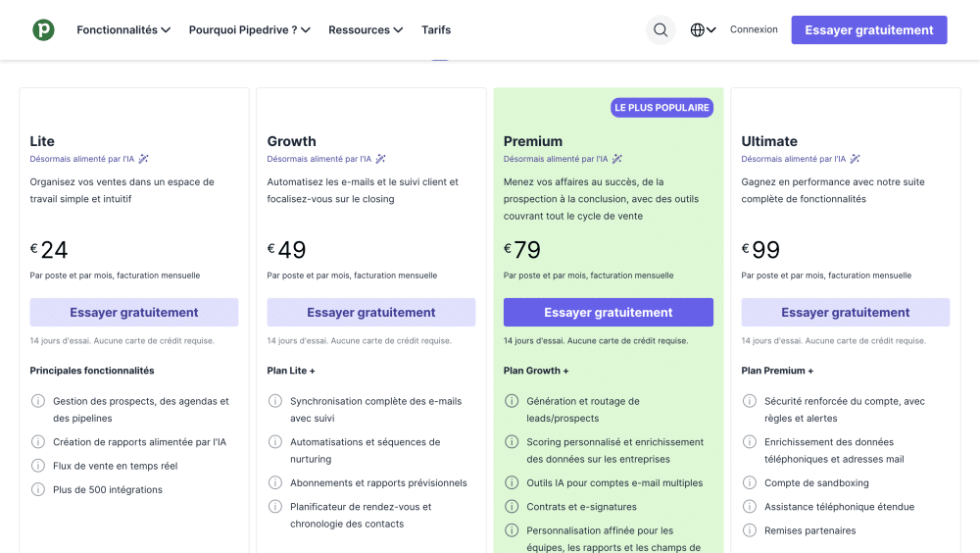The height and width of the screenshot is (553, 980).
Task: Expand the Pourquoi Pipedrive ? menu
Action: 249,30
